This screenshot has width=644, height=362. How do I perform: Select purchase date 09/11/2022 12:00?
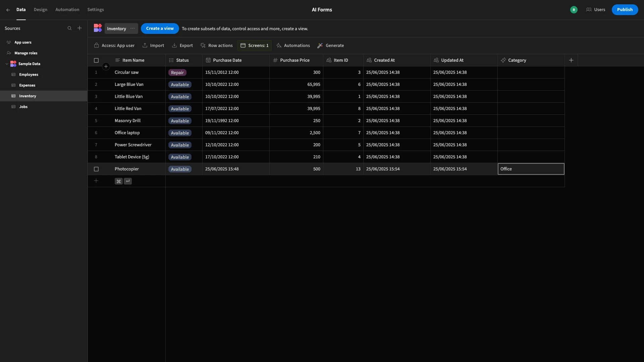tap(236, 133)
